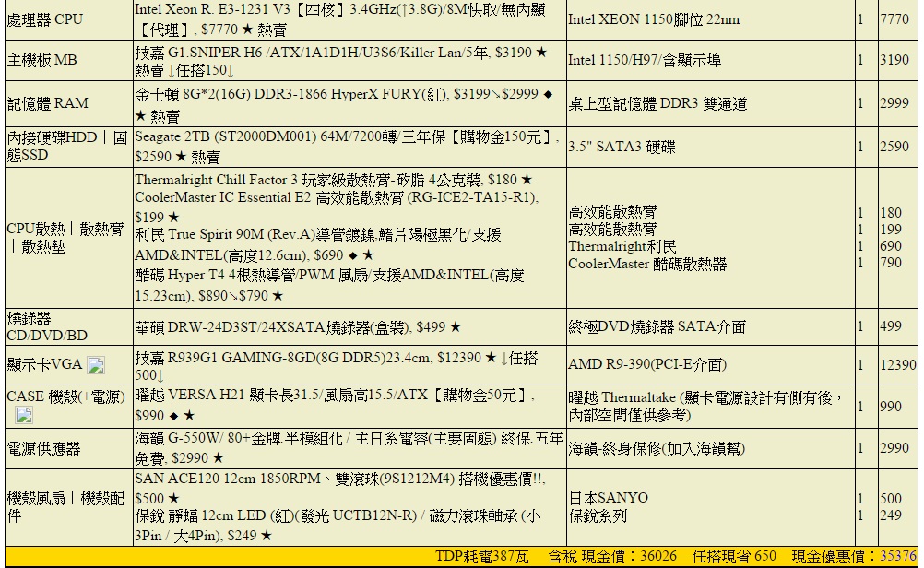Click the SANYO fan price 500
The image size is (924, 568).
[x=891, y=499]
